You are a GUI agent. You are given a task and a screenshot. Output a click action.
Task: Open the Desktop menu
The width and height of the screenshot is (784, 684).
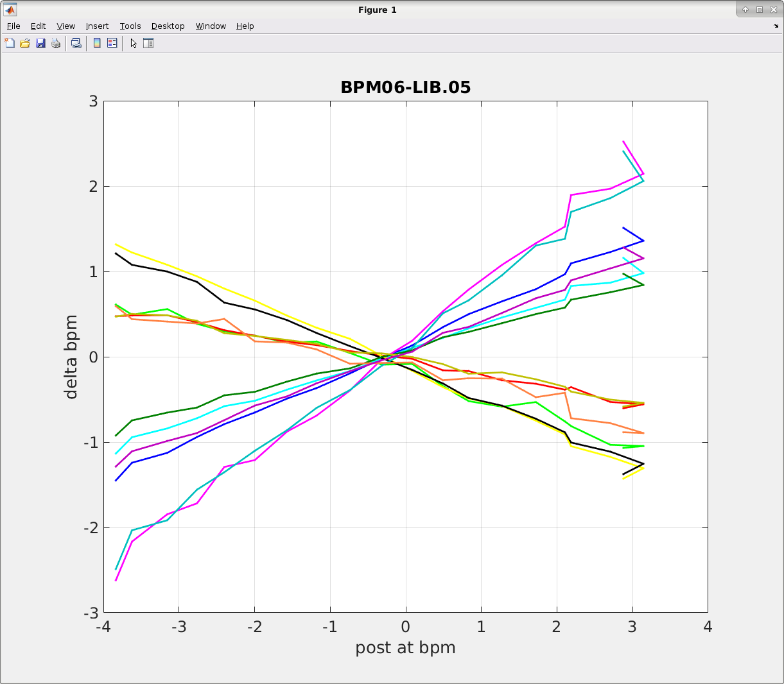168,26
